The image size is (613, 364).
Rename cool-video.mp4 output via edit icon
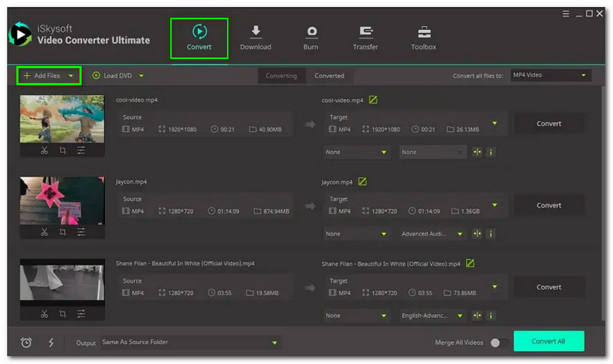tap(373, 100)
